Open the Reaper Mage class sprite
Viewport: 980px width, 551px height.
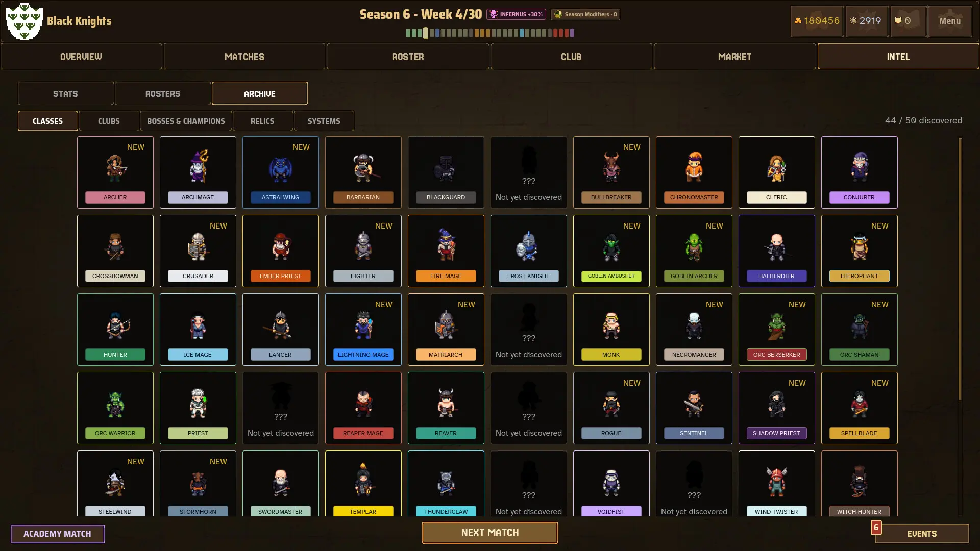363,404
